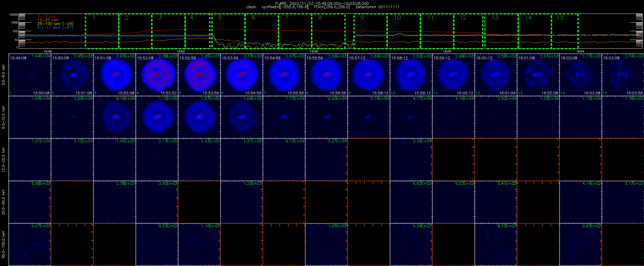The height and width of the screenshot is (266, 644).
Task: Open the 3.0-6.0 keV image starting 15:53:56
Action: tap(242, 75)
